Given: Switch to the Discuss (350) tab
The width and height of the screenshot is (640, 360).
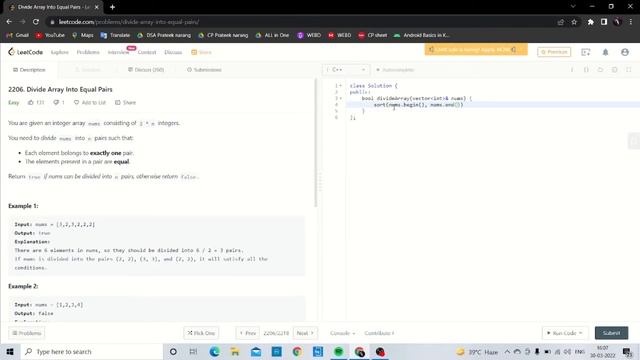Looking at the screenshot, I should click(x=146, y=70).
